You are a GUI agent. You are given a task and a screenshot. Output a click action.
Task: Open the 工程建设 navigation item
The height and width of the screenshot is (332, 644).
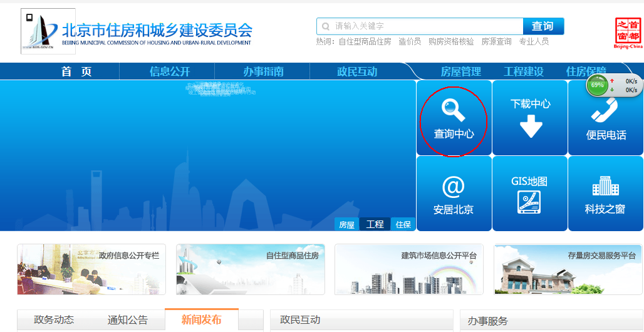524,71
